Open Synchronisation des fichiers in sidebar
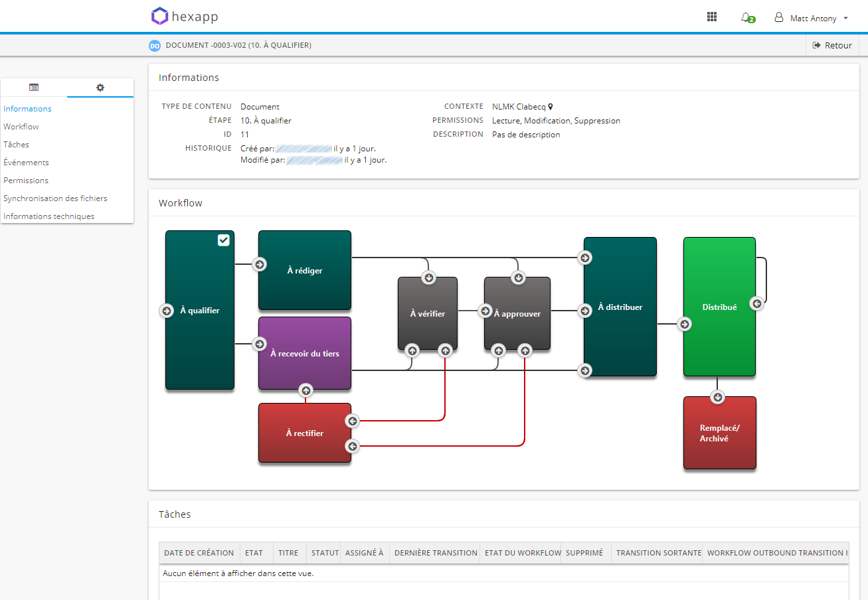Viewport: 868px width, 600px height. 55,198
